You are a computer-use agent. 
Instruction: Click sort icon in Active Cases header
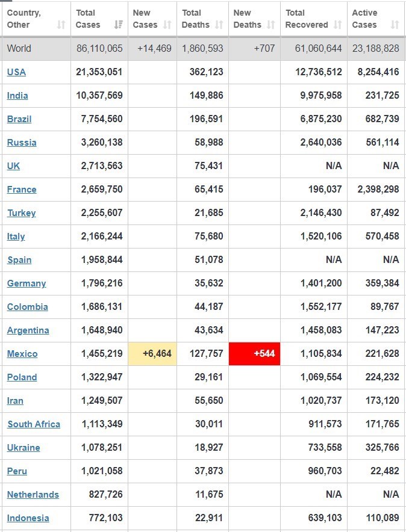coord(395,25)
